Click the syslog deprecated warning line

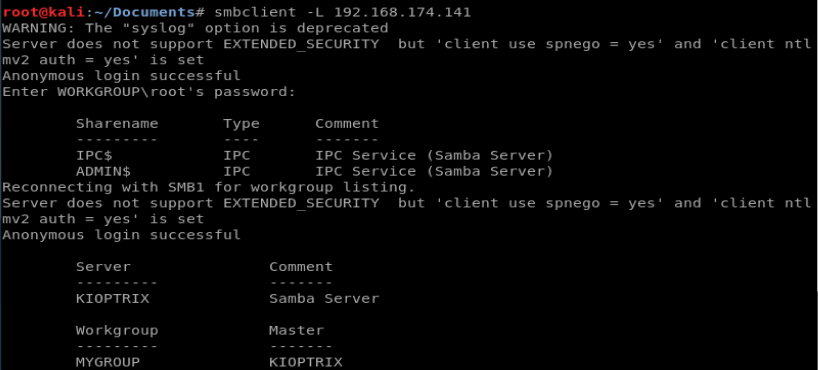click(x=195, y=28)
